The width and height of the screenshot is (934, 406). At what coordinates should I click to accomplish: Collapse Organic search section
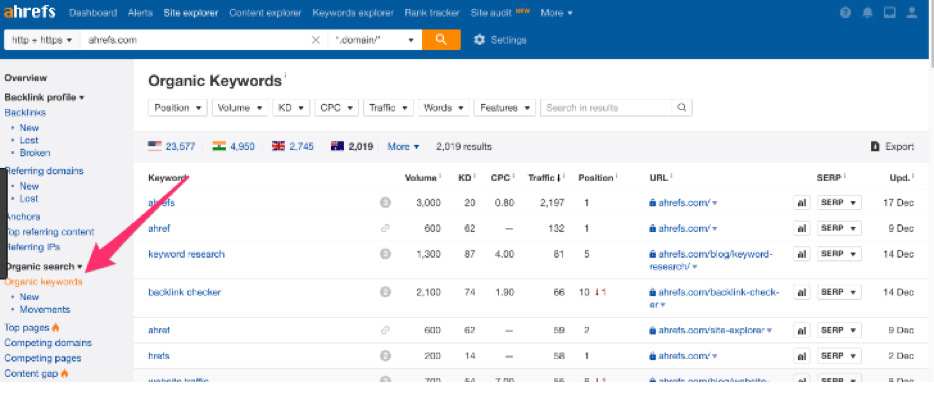click(44, 266)
